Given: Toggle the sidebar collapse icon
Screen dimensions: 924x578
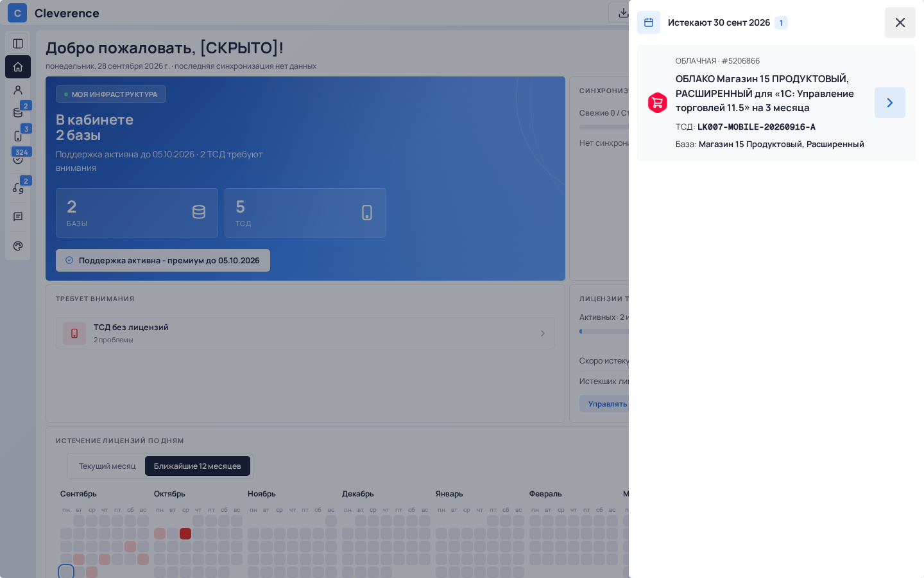Looking at the screenshot, I should click(18, 44).
